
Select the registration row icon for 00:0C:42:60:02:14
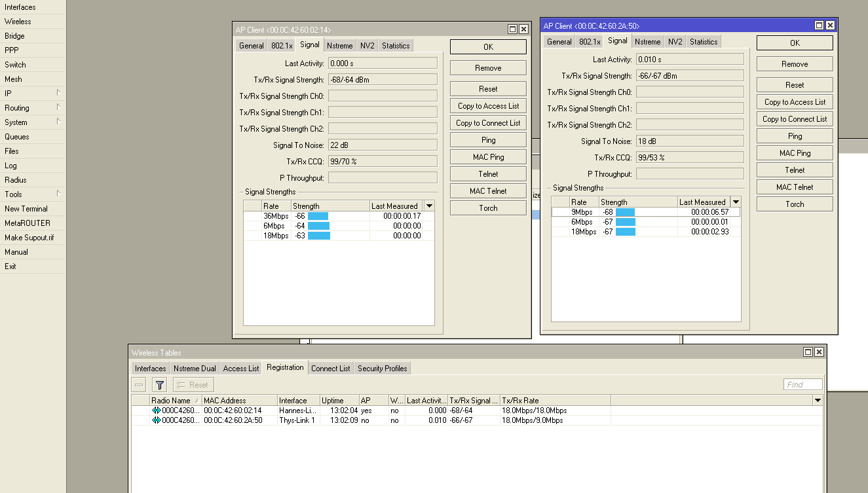click(156, 411)
